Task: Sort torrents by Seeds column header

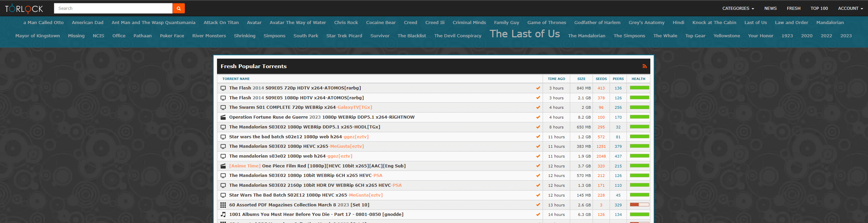Action: pyautogui.click(x=601, y=79)
